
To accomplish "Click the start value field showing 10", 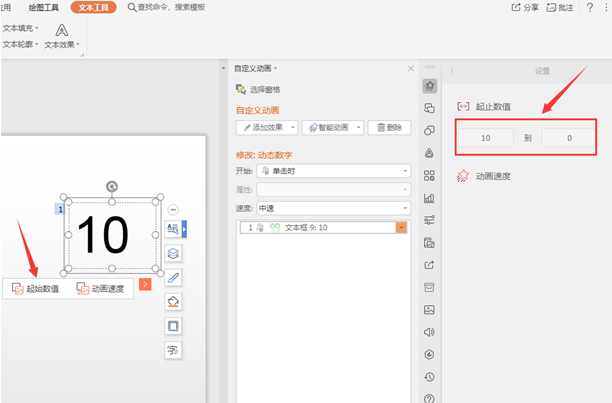I will [x=486, y=138].
